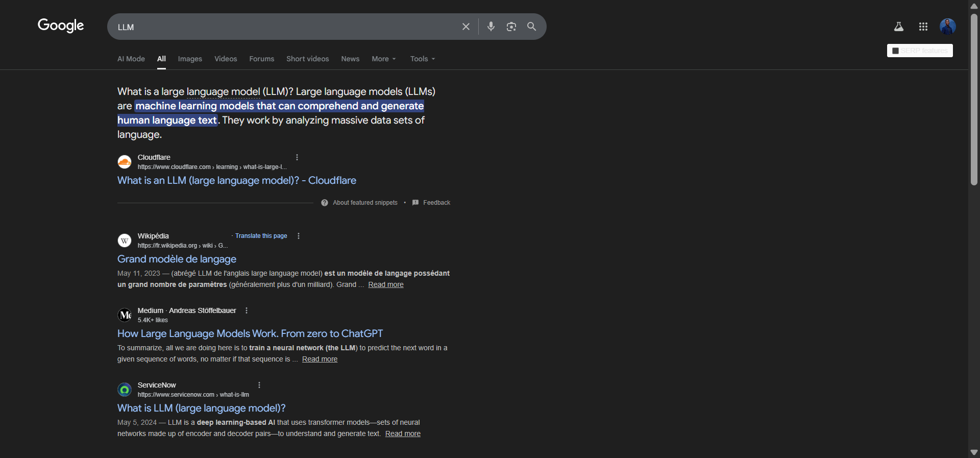This screenshot has height=458, width=980.
Task: Open 'What is LLM' ServiceNow result
Action: [x=202, y=408]
